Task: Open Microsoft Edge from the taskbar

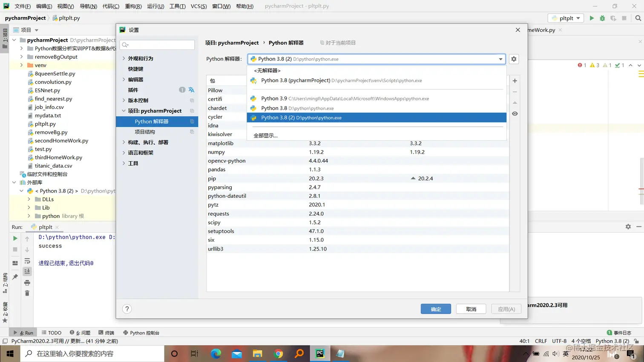Action: coord(216,353)
